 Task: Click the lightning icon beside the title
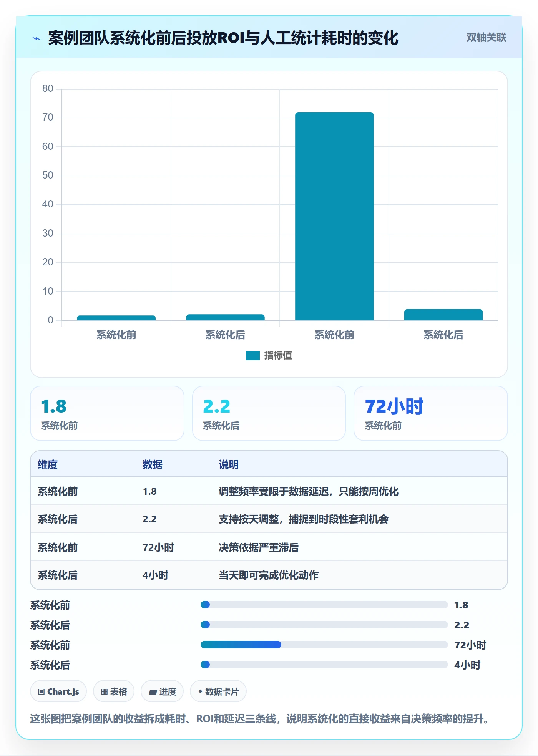[37, 38]
